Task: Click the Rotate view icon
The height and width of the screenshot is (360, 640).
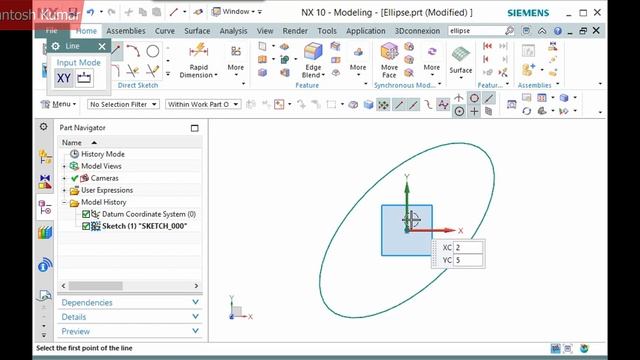Action: [527, 111]
